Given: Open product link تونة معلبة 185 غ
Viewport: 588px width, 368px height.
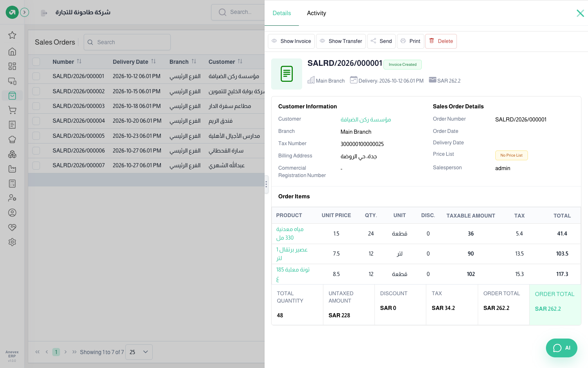Looking at the screenshot, I should [x=293, y=274].
